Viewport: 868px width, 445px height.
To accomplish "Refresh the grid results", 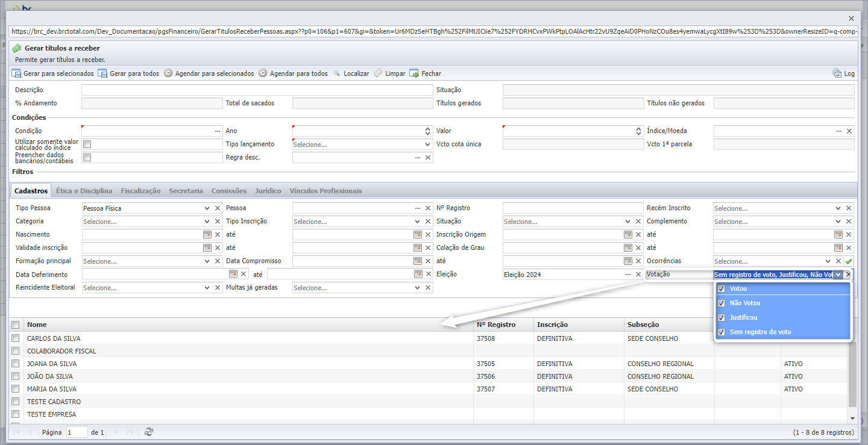I will point(149,432).
